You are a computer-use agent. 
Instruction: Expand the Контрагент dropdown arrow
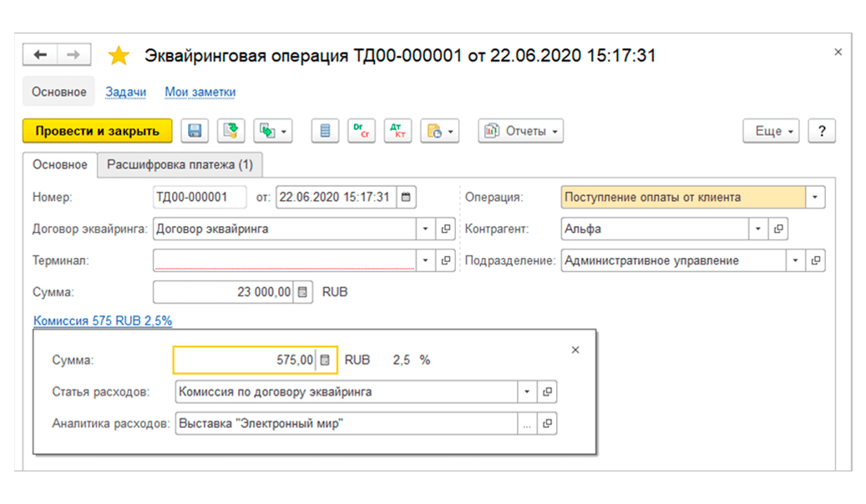(757, 229)
